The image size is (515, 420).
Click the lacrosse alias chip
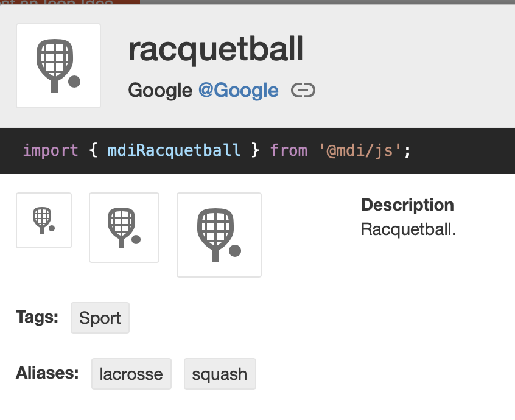131,374
